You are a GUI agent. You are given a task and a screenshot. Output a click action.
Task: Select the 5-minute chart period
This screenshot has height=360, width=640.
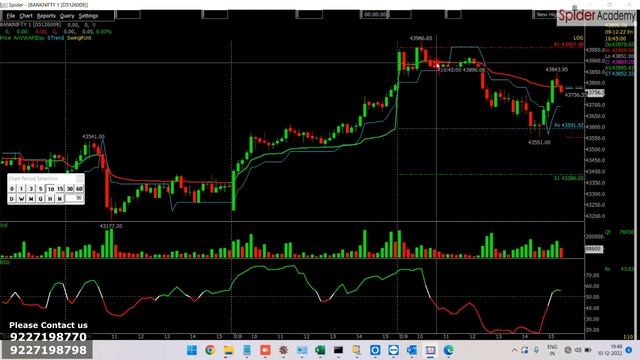point(40,189)
